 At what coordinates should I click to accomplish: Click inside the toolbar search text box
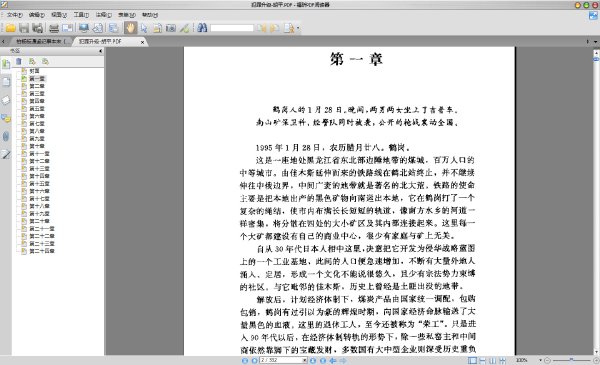pyautogui.click(x=232, y=28)
